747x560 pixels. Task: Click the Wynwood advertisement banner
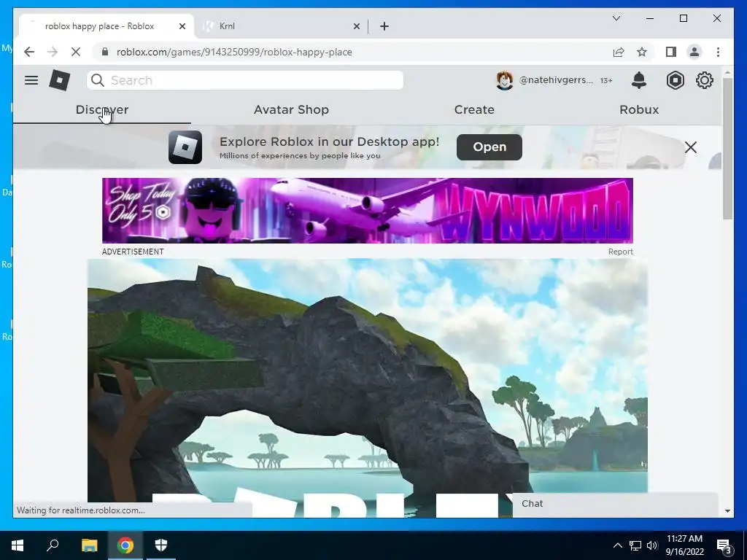pos(368,211)
